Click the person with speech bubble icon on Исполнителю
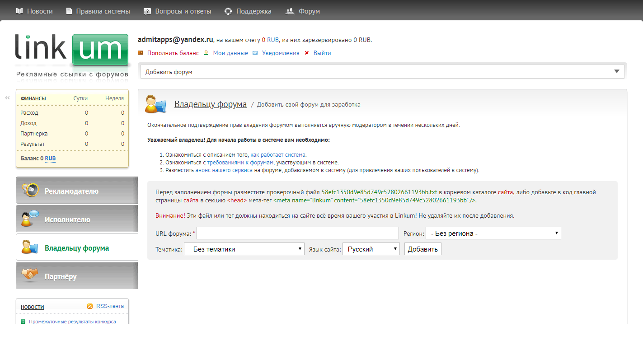 31,219
